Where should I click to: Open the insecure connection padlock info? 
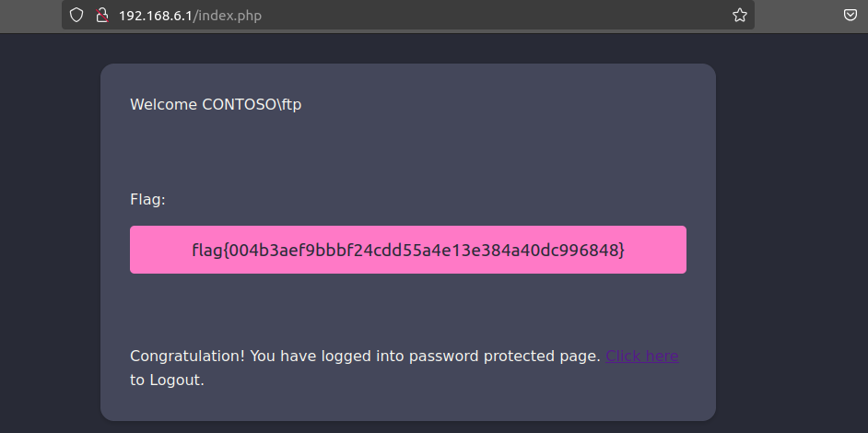[x=102, y=15]
